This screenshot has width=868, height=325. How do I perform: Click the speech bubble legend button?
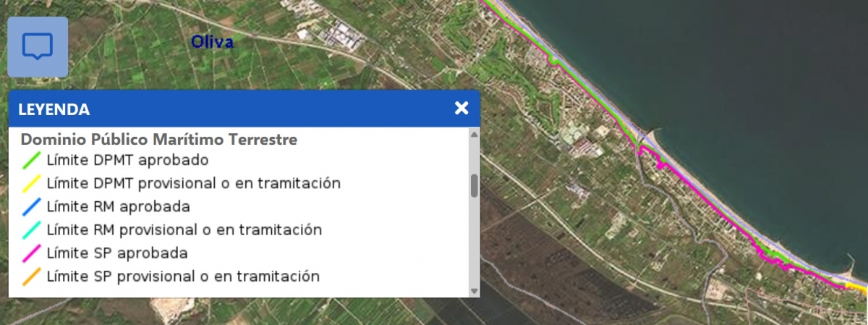coord(38,47)
